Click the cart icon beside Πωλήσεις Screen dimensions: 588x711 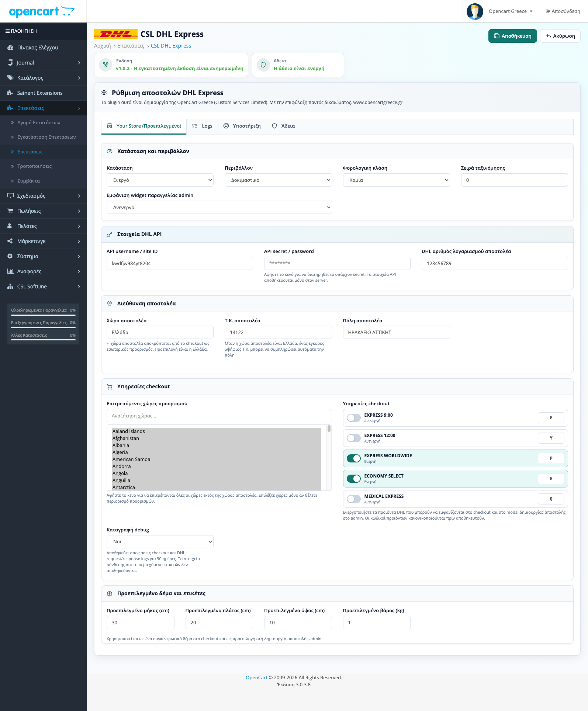tap(10, 211)
